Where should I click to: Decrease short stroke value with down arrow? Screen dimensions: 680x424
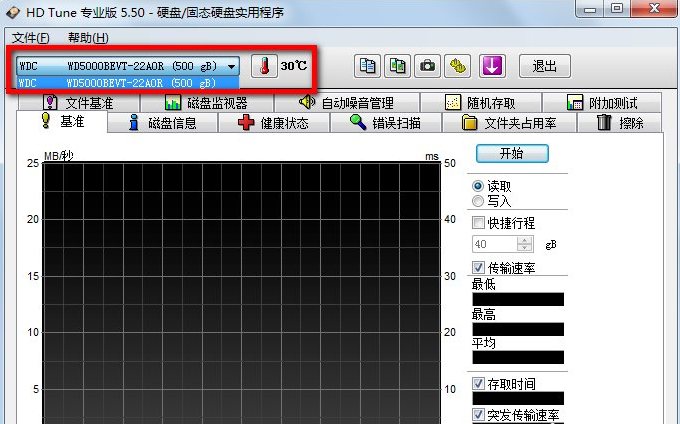coord(525,248)
